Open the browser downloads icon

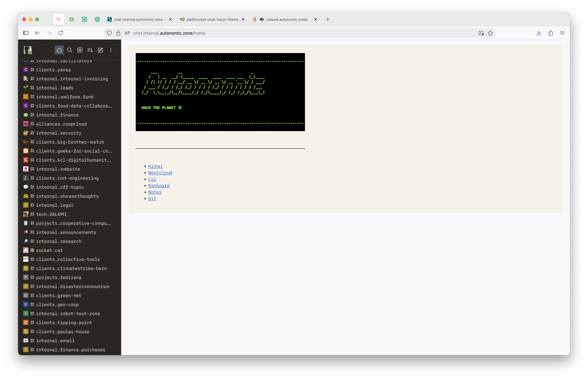pyautogui.click(x=539, y=33)
